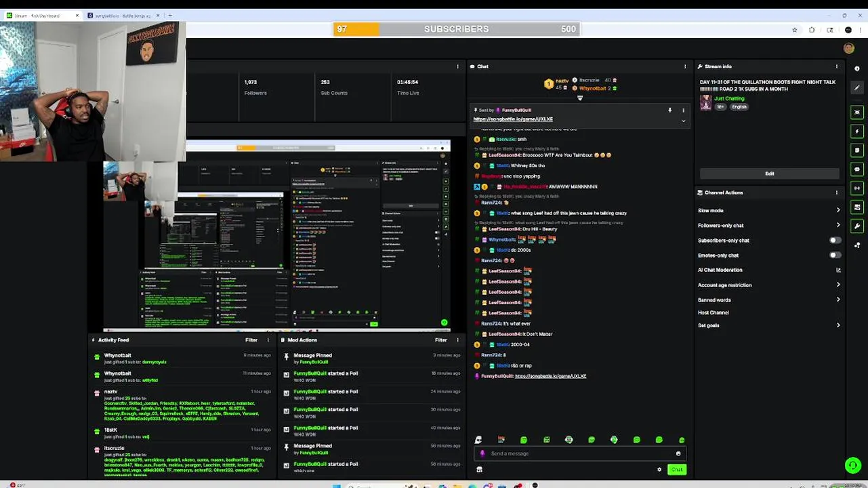Expand Followers-only chat options
868x488 pixels.
tap(838, 225)
